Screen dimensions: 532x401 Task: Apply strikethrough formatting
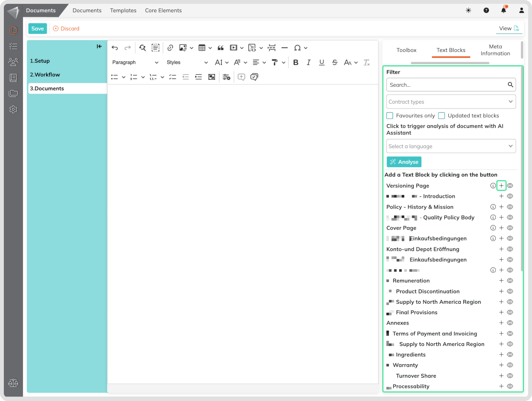click(x=335, y=63)
